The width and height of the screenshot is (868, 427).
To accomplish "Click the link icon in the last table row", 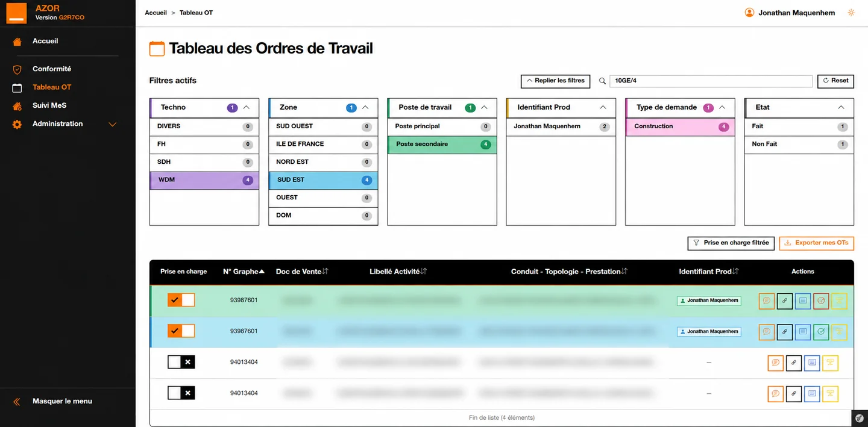I will [794, 394].
